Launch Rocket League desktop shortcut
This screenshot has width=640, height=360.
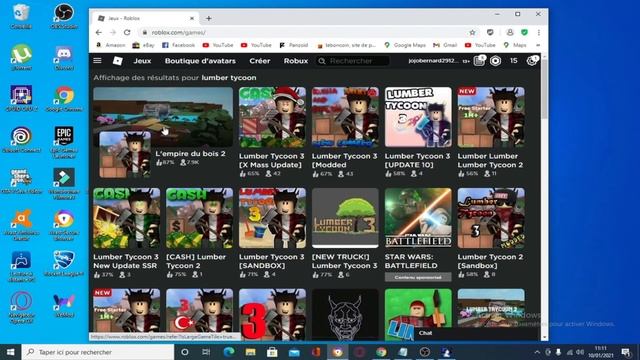64,263
